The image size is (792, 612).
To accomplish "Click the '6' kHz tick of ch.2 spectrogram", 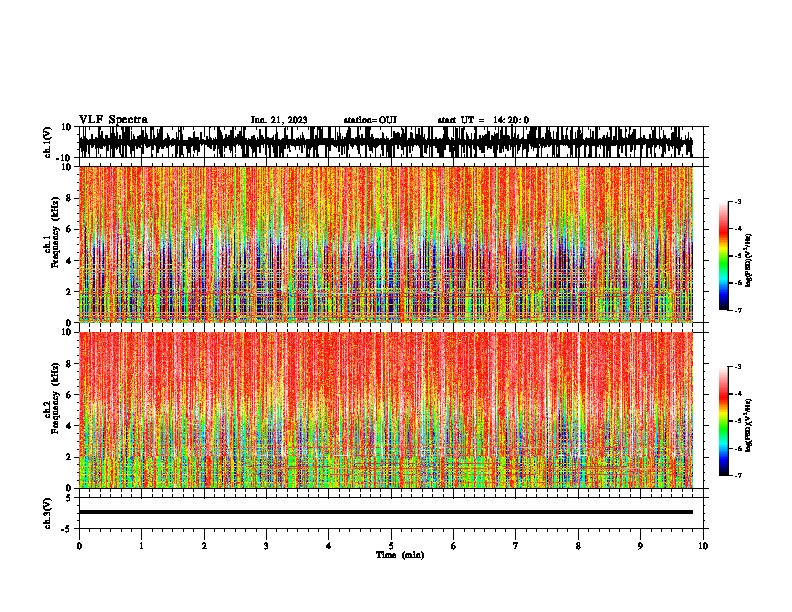I will pos(69,395).
